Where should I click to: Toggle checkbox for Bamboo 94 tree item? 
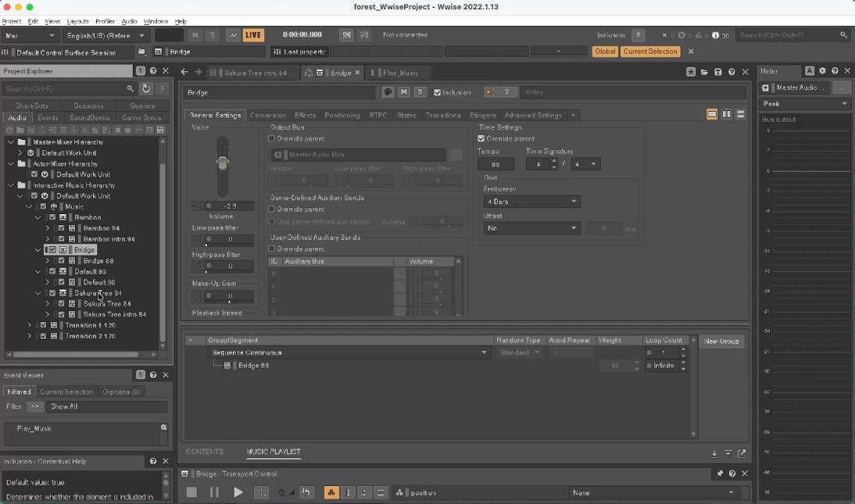pyautogui.click(x=62, y=228)
